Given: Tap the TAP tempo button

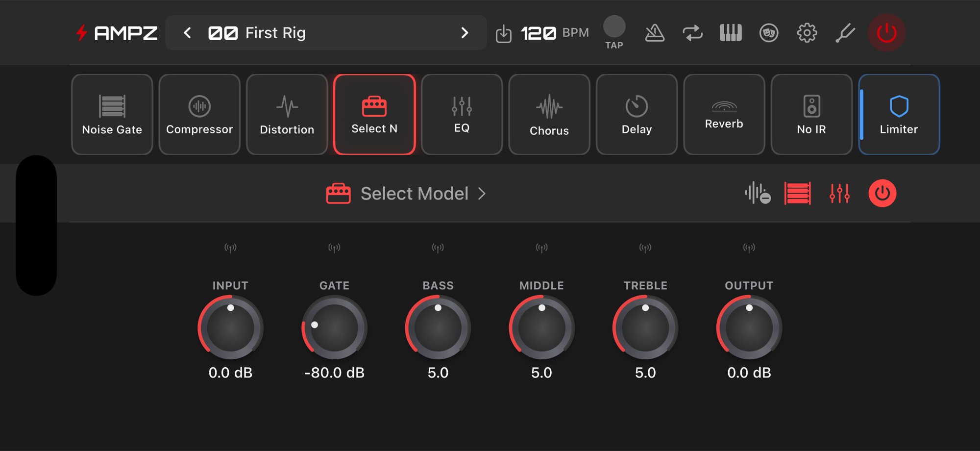Looking at the screenshot, I should click(614, 27).
